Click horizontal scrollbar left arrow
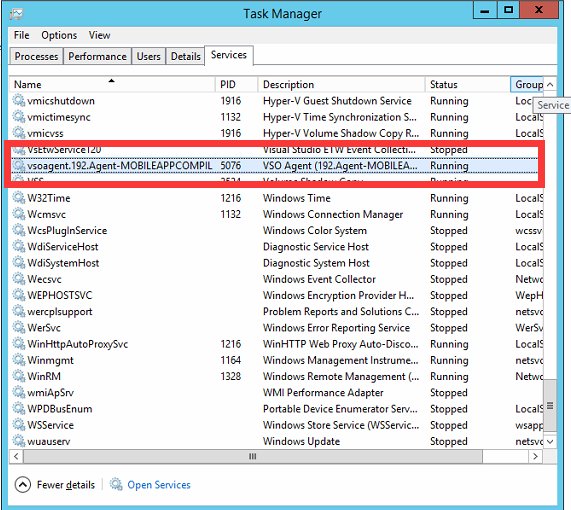The height and width of the screenshot is (510, 571). tap(16, 456)
